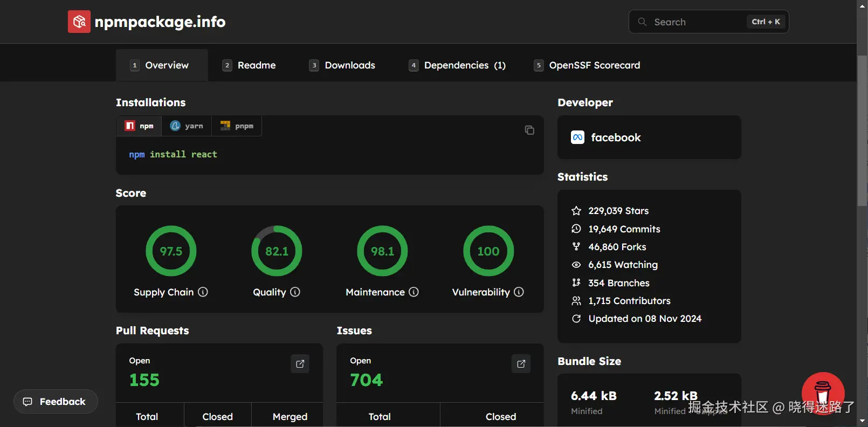
Task: Click the history icon beside Commits
Action: 576,229
